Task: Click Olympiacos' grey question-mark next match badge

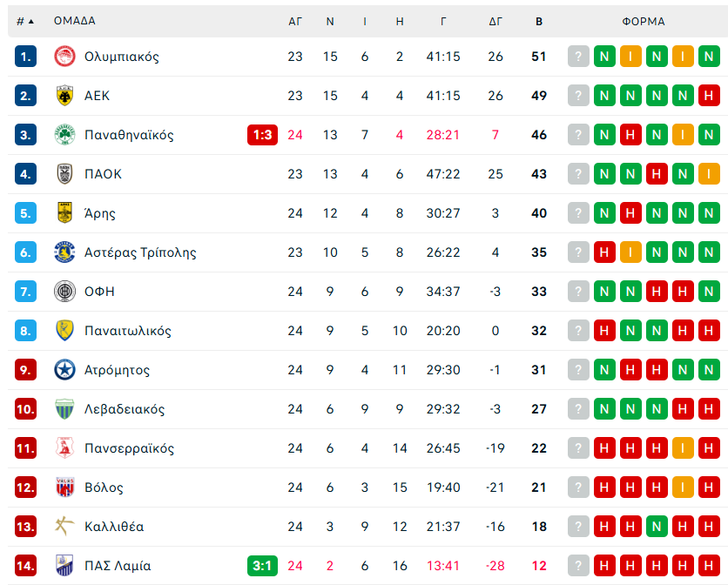Action: click(x=578, y=57)
